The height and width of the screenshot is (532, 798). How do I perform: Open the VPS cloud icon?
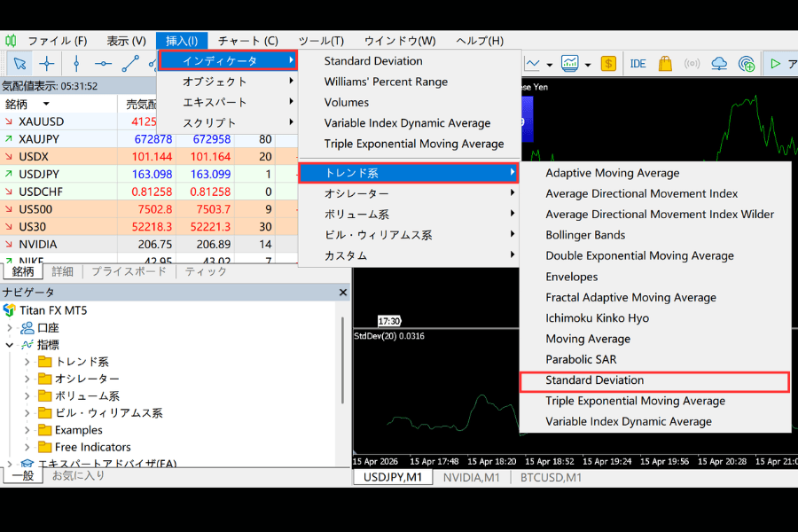(x=719, y=64)
